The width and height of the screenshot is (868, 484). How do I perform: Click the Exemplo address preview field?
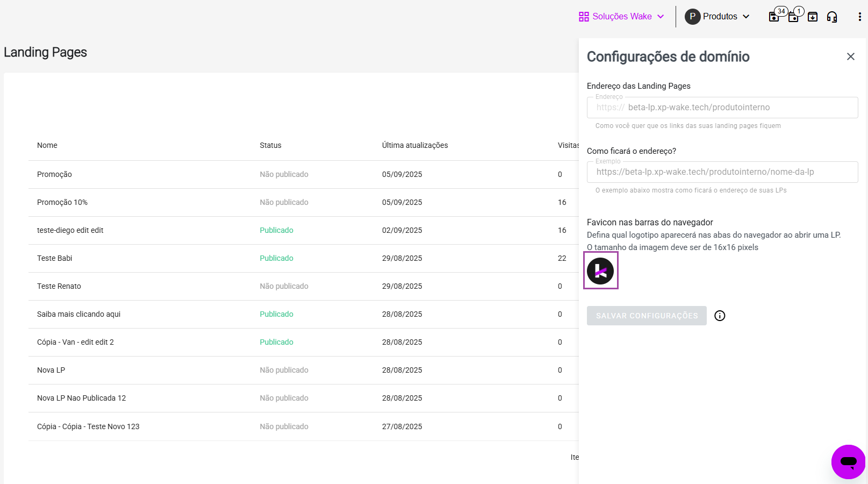[x=722, y=172]
